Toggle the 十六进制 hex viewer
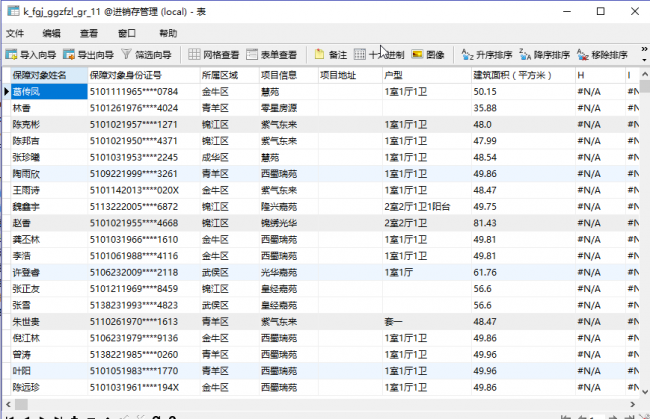 click(379, 54)
